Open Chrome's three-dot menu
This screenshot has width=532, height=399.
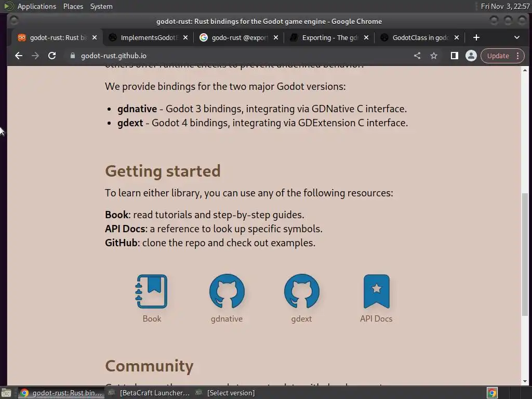(518, 56)
